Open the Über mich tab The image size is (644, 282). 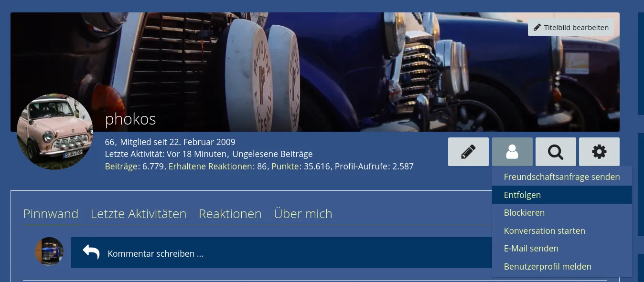click(x=303, y=214)
